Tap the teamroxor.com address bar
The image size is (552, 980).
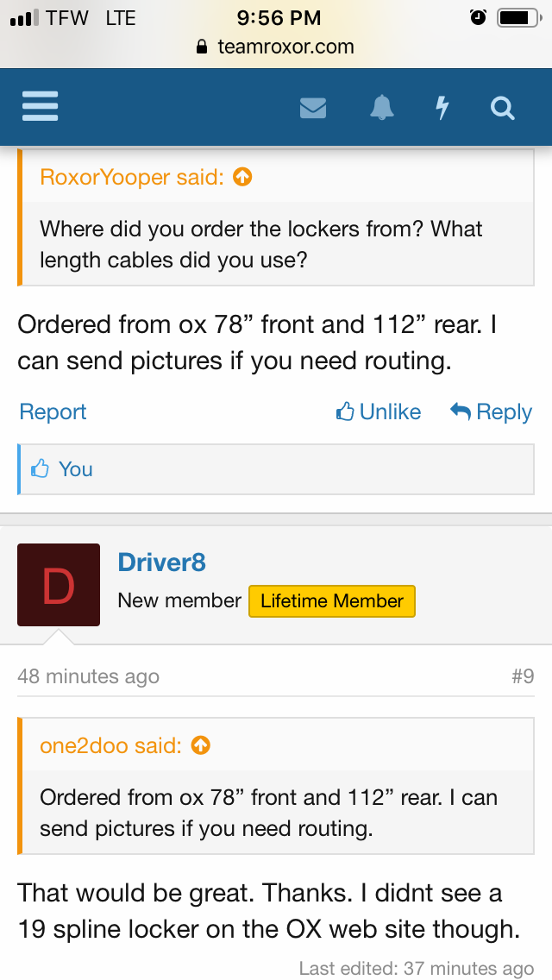(276, 47)
